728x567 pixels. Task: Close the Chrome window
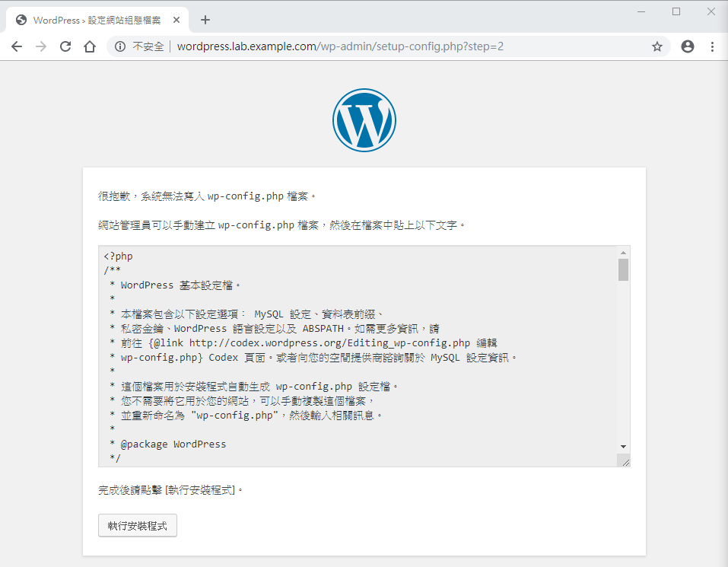(711, 11)
